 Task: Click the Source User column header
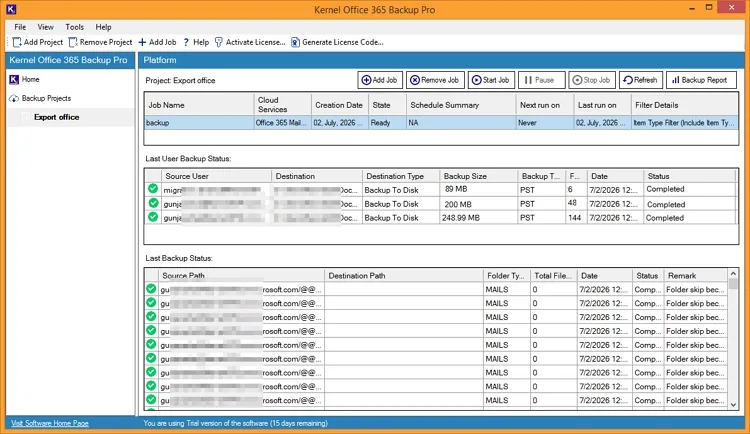[x=216, y=176]
